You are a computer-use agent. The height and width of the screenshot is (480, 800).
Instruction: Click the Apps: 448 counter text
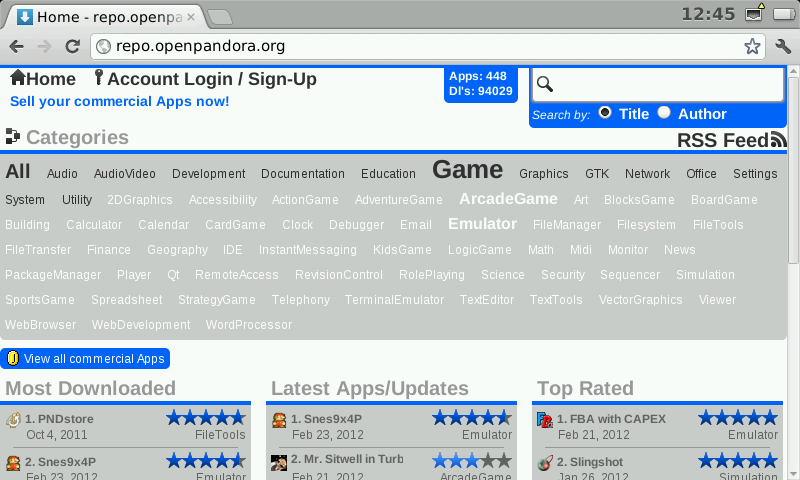[478, 76]
